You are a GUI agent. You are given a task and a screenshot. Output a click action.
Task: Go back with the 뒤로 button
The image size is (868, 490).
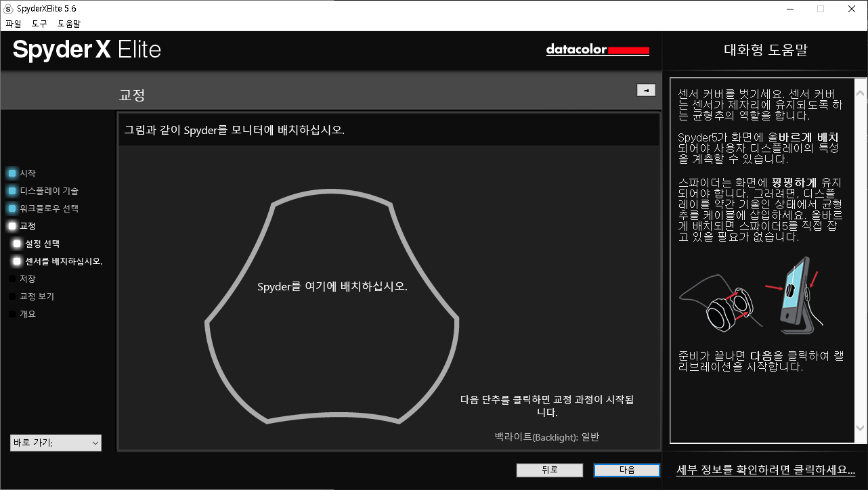549,470
